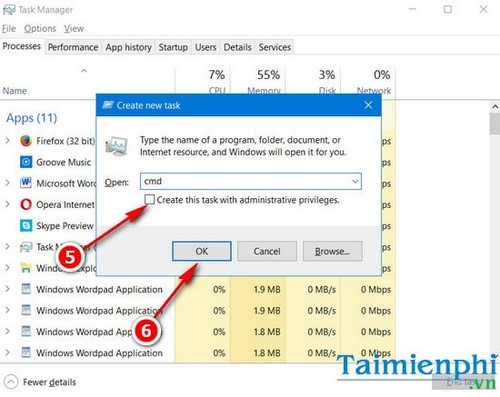Click the Skype Preview icon
The height and width of the screenshot is (397, 500).
tap(26, 226)
